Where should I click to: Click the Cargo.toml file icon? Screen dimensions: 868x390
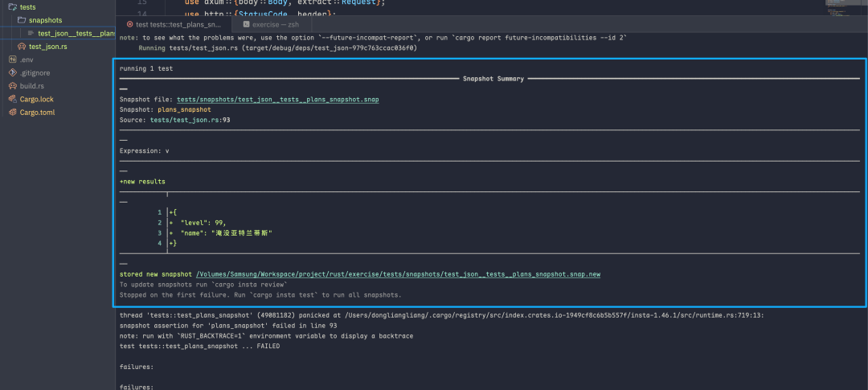point(12,112)
